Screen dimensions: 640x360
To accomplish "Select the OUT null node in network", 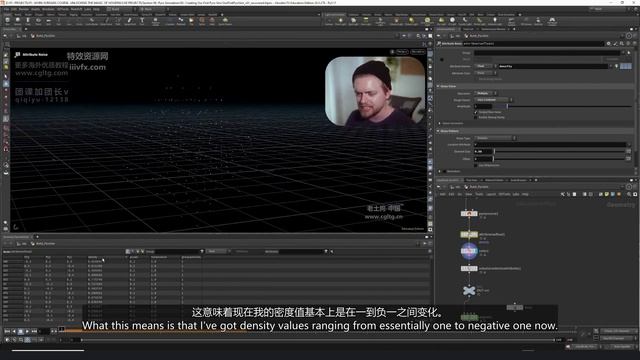I will [x=469, y=291].
